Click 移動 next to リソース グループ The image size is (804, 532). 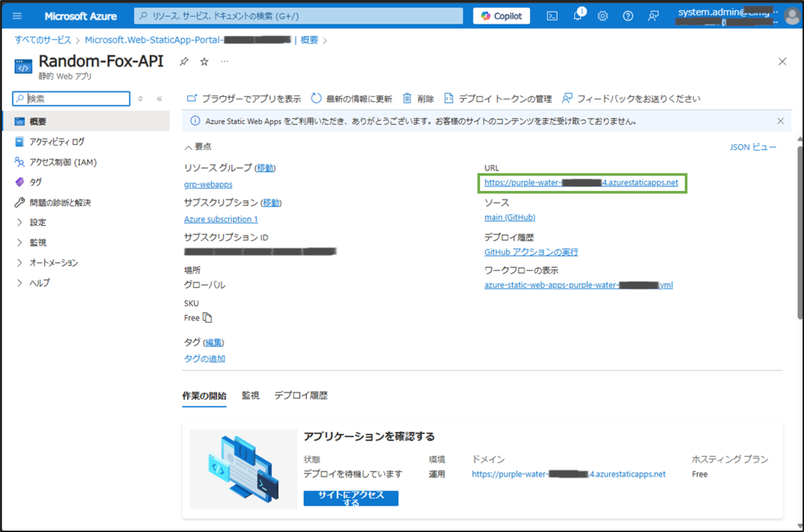(265, 168)
